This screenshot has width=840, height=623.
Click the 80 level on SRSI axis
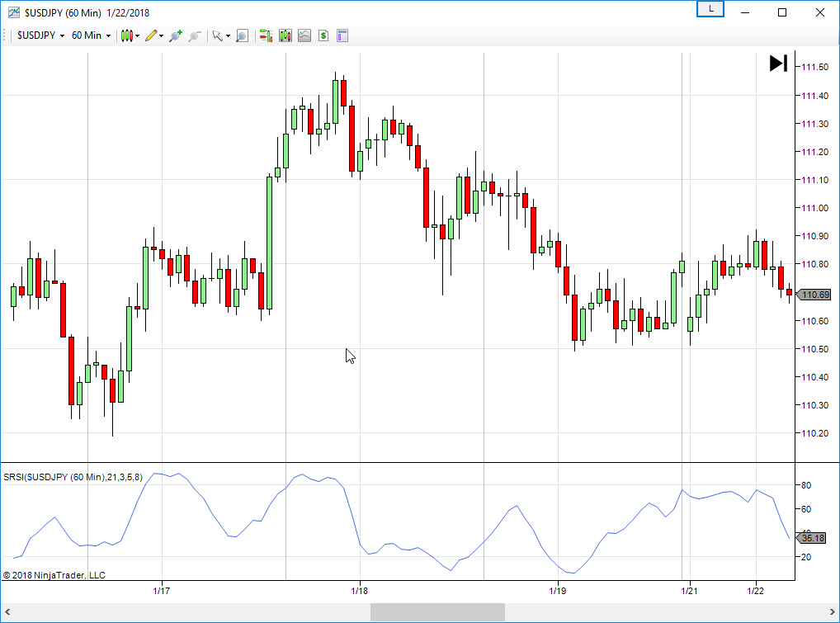(x=806, y=485)
